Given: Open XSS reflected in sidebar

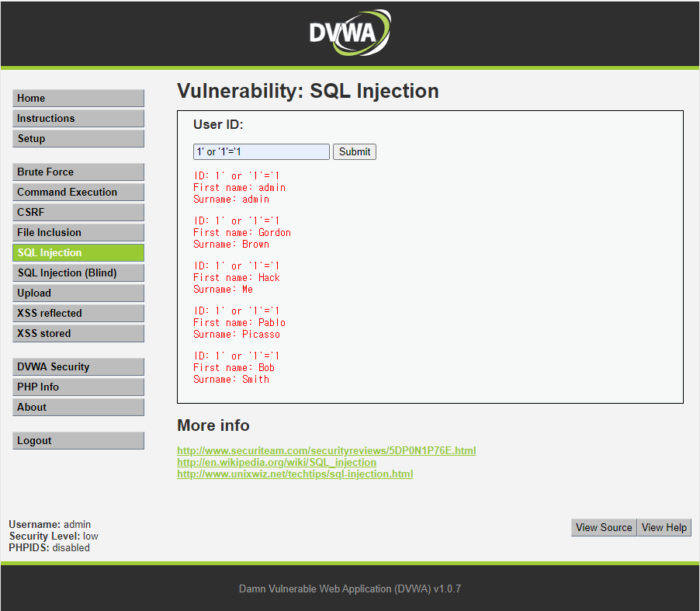Looking at the screenshot, I should [x=78, y=314].
